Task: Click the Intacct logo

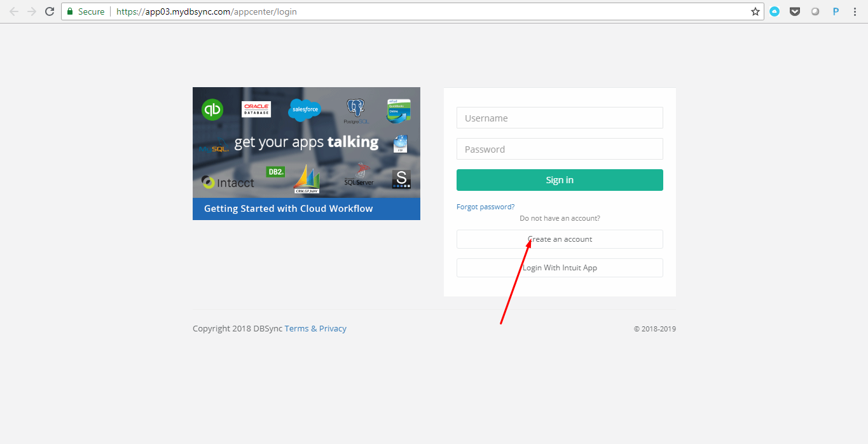Action: pos(228,183)
